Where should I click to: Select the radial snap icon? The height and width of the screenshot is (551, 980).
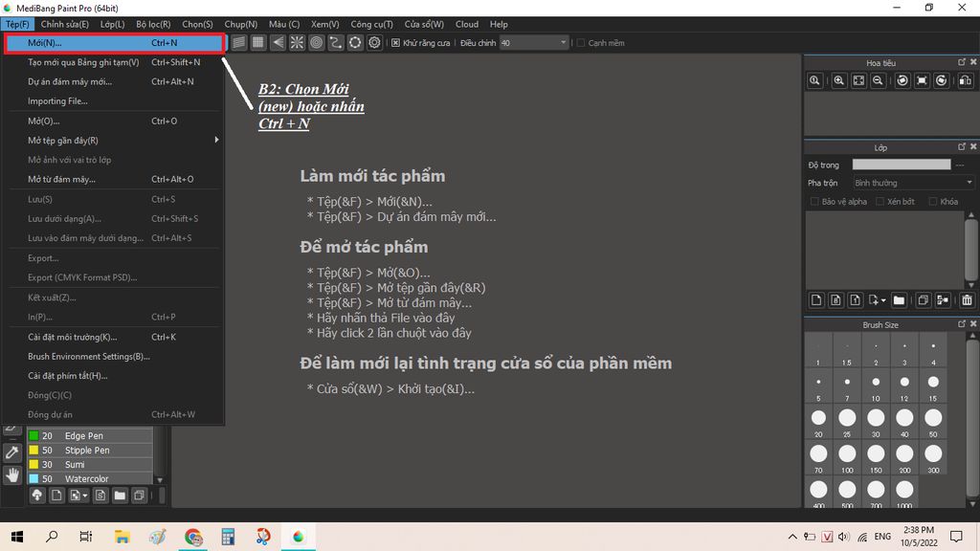click(x=297, y=42)
